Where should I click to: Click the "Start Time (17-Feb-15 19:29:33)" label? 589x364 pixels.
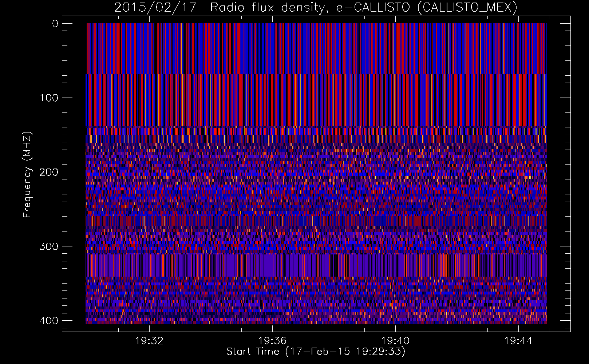316,352
